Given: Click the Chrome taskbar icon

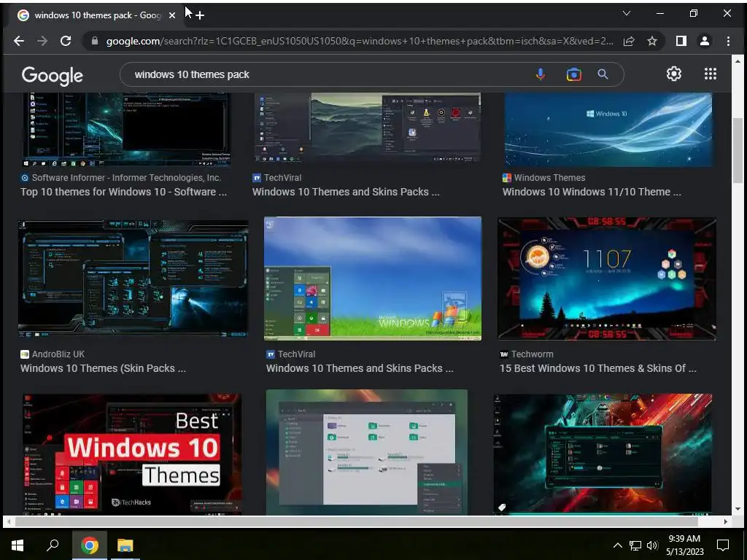Looking at the screenshot, I should tap(90, 545).
